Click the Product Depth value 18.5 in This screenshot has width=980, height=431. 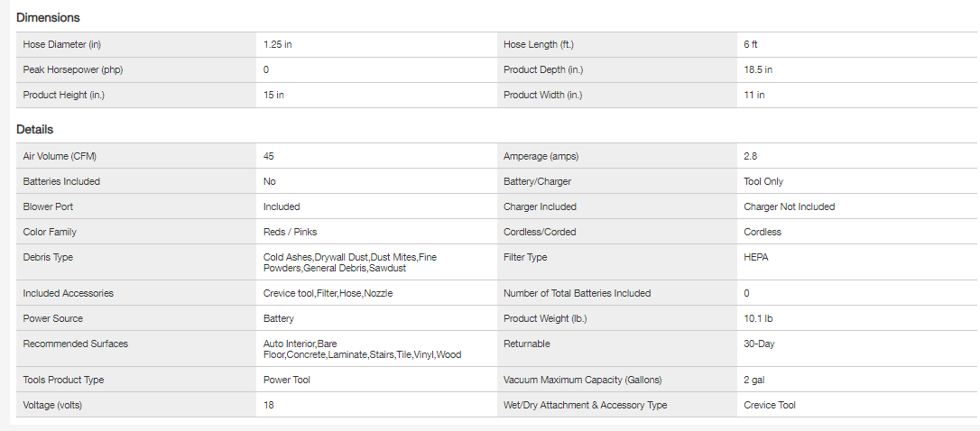point(757,69)
